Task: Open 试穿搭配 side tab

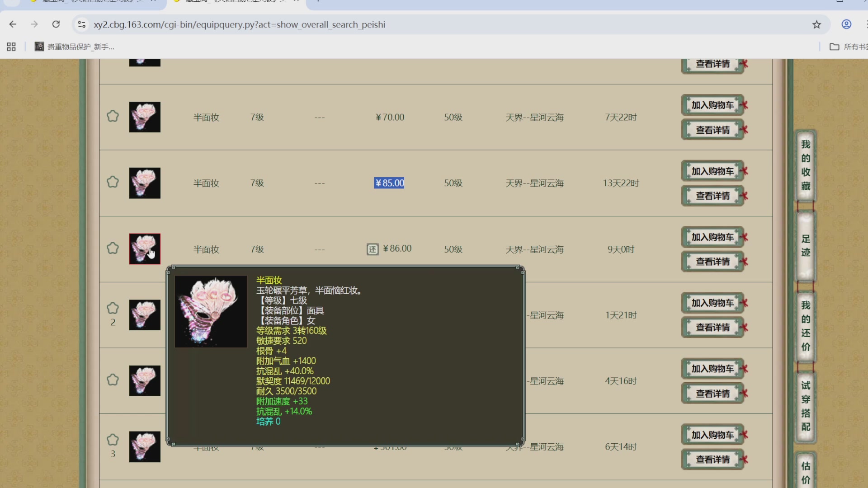Action: coord(806,406)
